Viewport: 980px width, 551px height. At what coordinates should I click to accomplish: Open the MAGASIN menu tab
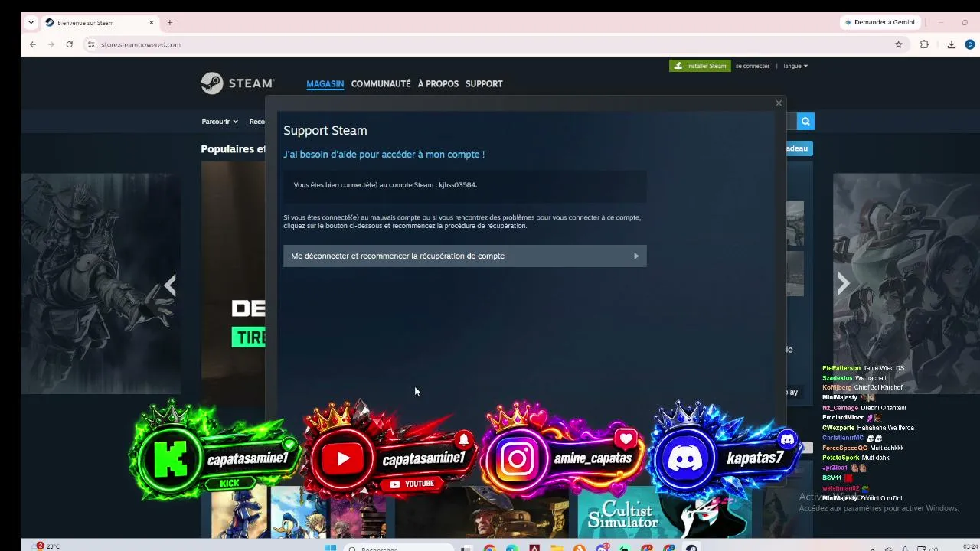click(325, 84)
